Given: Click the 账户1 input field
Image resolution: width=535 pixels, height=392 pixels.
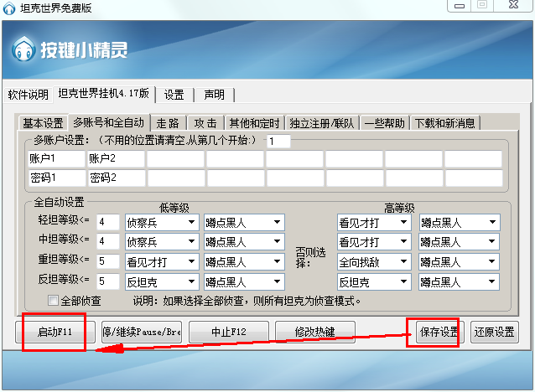Looking at the screenshot, I should click(x=55, y=158).
